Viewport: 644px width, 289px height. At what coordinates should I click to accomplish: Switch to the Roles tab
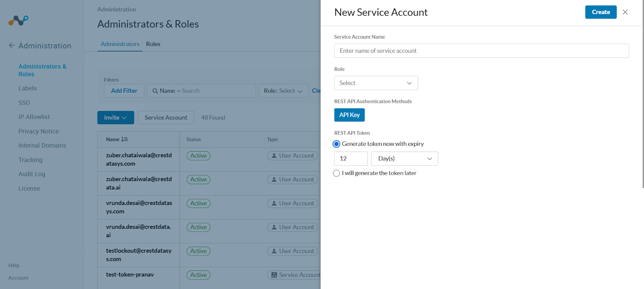click(x=153, y=44)
